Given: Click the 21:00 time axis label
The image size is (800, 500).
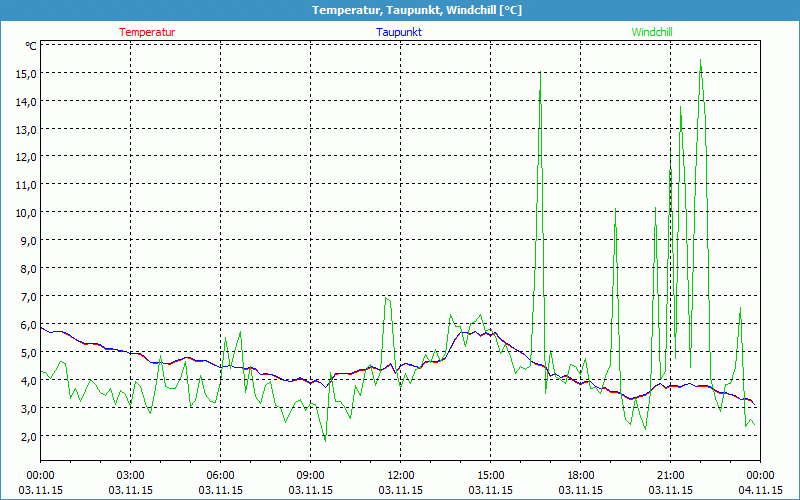Looking at the screenshot, I should click(670, 475).
